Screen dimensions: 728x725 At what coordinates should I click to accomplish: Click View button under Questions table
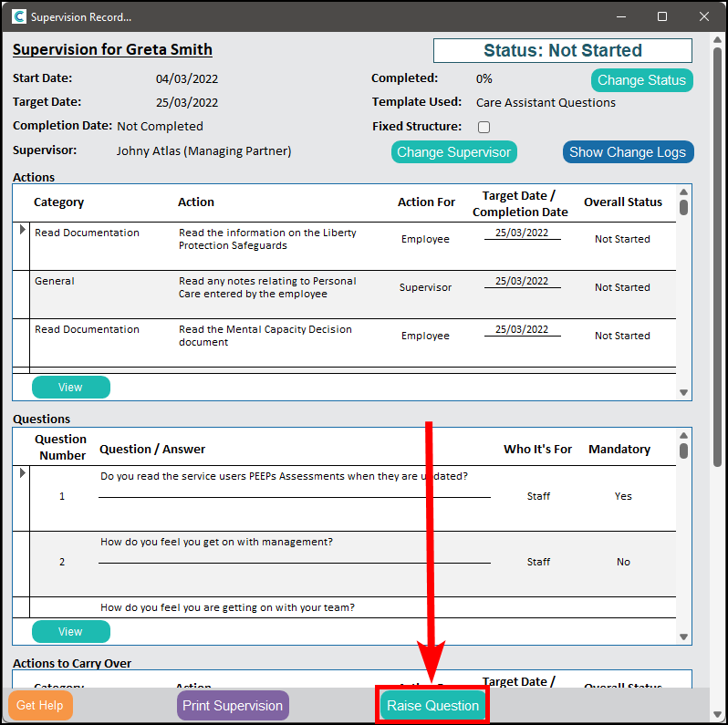pyautogui.click(x=70, y=631)
